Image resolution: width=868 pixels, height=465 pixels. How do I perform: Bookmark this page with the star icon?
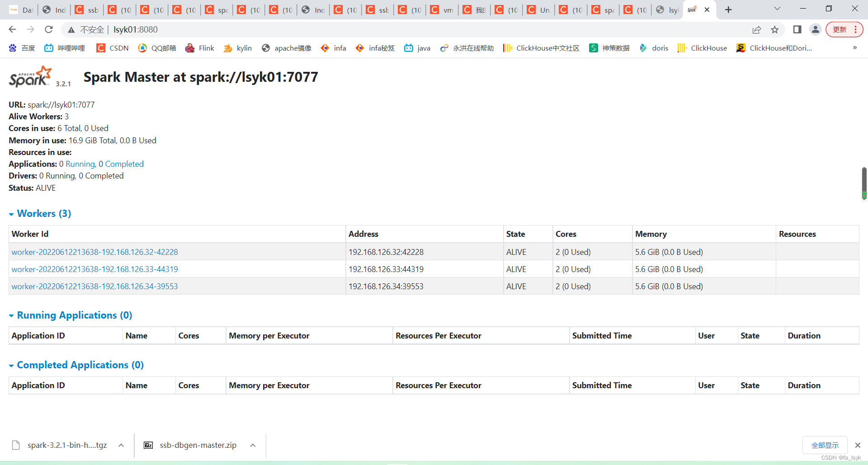coord(775,29)
